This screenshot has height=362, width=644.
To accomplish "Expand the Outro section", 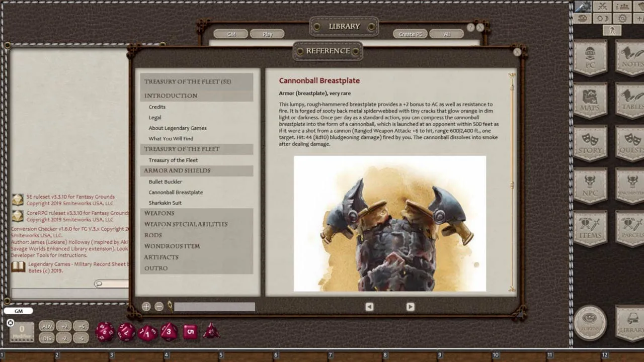I will coord(197,268).
